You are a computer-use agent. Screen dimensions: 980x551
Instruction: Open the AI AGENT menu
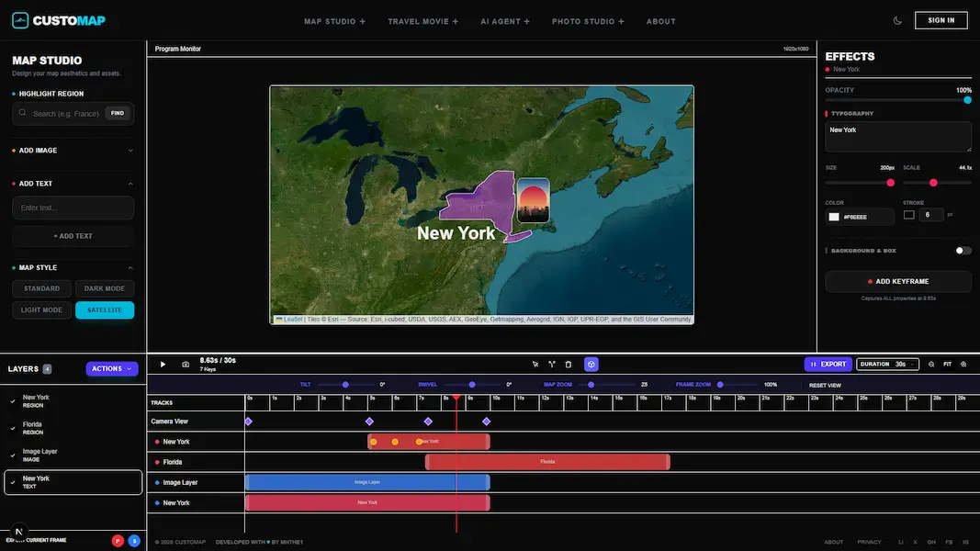pyautogui.click(x=505, y=20)
